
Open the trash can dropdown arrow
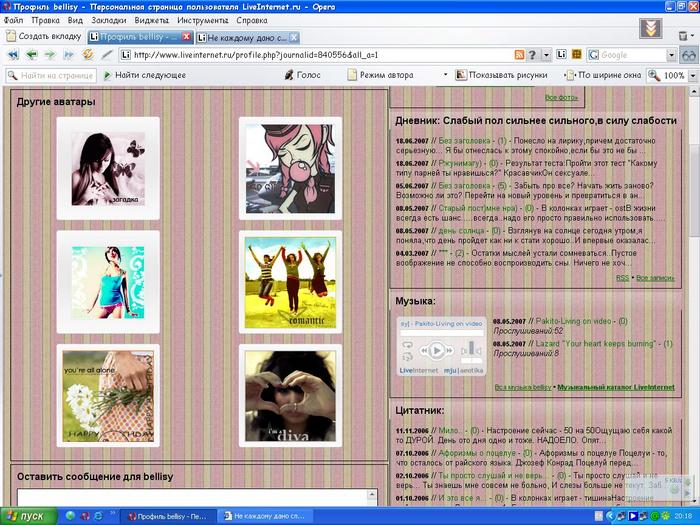point(693,36)
